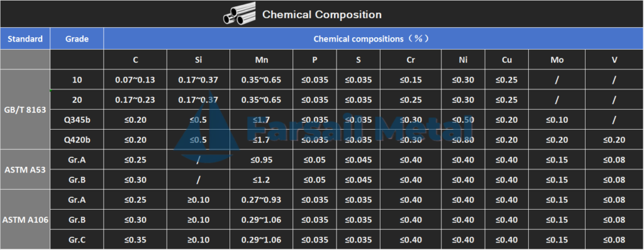The image size is (644, 250).
Task: Select the 0.07~0.13 carbon value for grade 10
Action: click(x=135, y=80)
